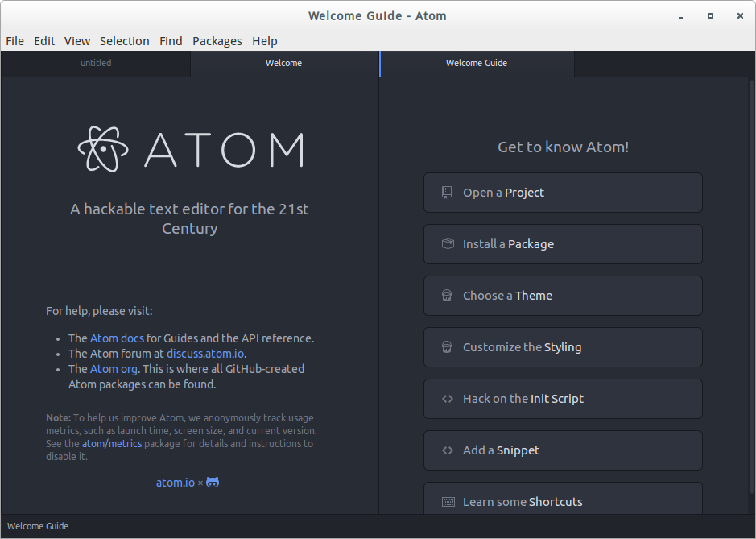Click the package box icon beside Install a Package

click(448, 243)
